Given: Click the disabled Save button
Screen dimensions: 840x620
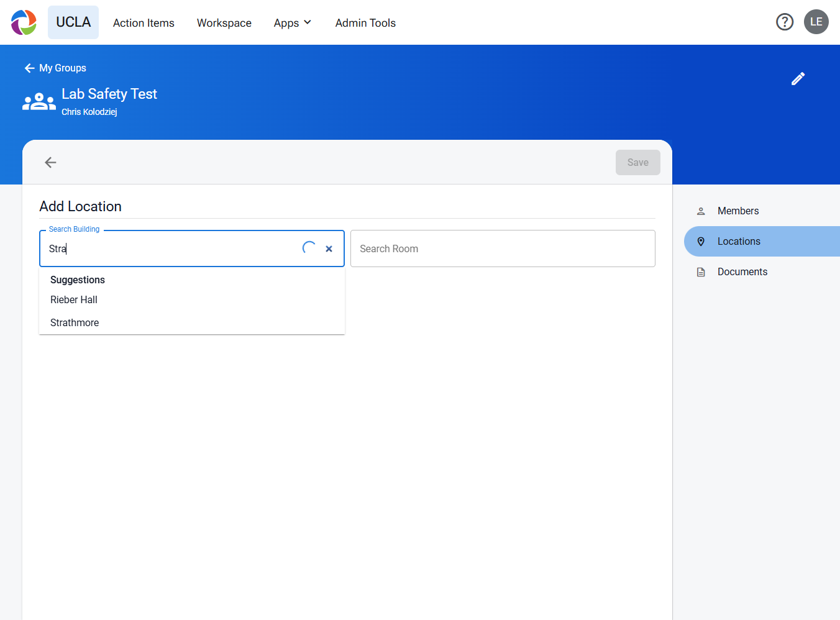Looking at the screenshot, I should click(x=638, y=162).
